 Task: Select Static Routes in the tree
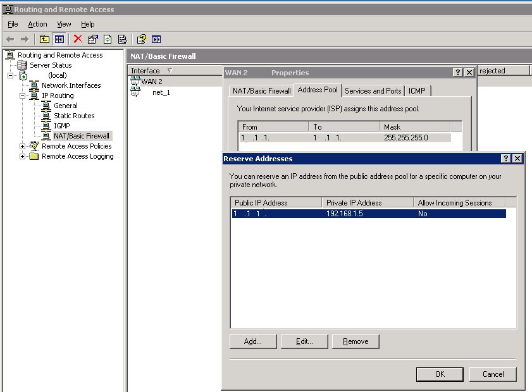[x=73, y=116]
